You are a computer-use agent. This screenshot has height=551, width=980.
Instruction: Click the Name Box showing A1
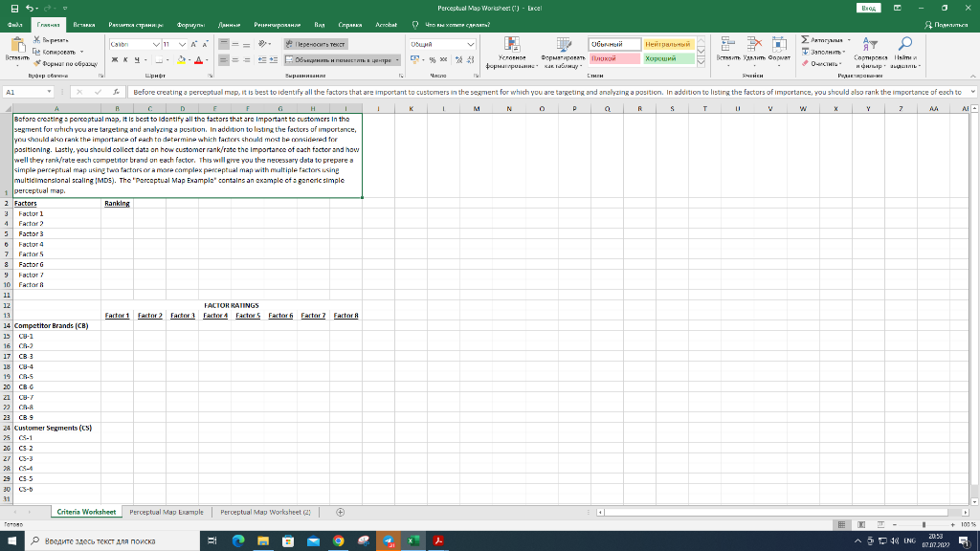pyautogui.click(x=28, y=92)
